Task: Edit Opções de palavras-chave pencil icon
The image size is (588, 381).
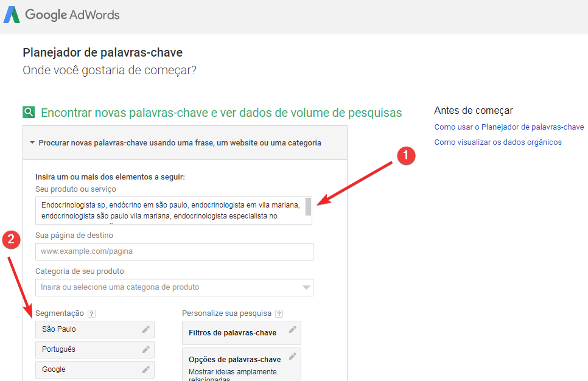Action: 293,356
